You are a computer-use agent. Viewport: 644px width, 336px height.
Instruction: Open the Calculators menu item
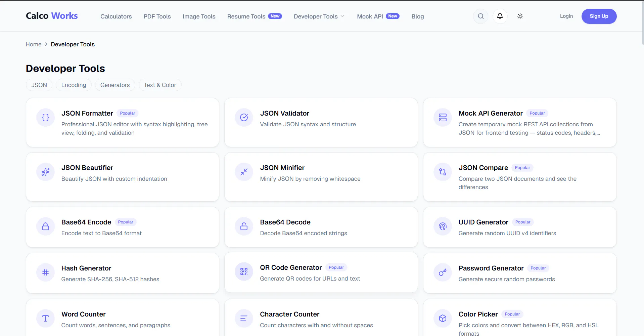click(x=116, y=16)
